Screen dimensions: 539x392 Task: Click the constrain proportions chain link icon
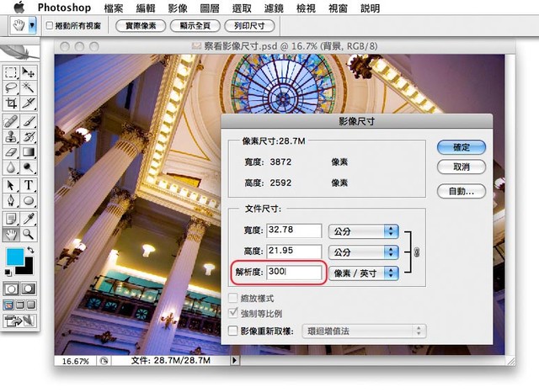[x=417, y=252]
